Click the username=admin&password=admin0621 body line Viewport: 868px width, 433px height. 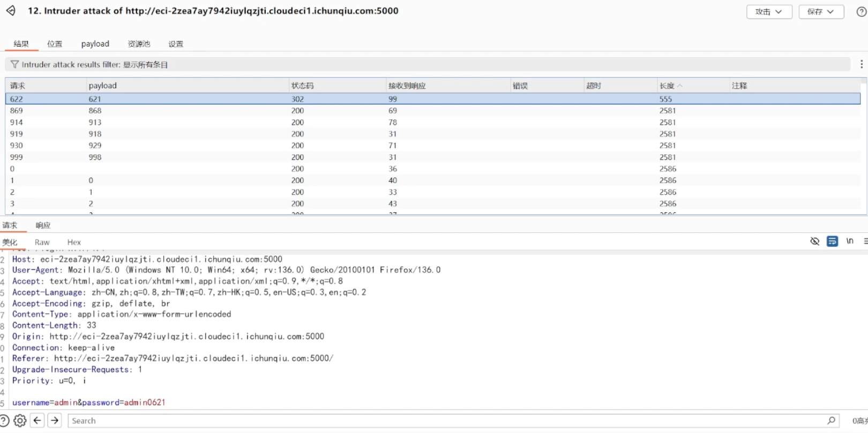point(88,402)
